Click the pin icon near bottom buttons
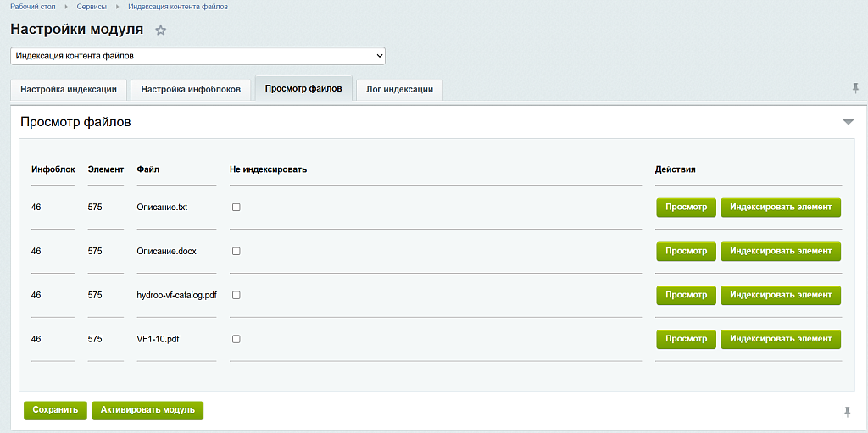The height and width of the screenshot is (433, 868). tap(847, 411)
